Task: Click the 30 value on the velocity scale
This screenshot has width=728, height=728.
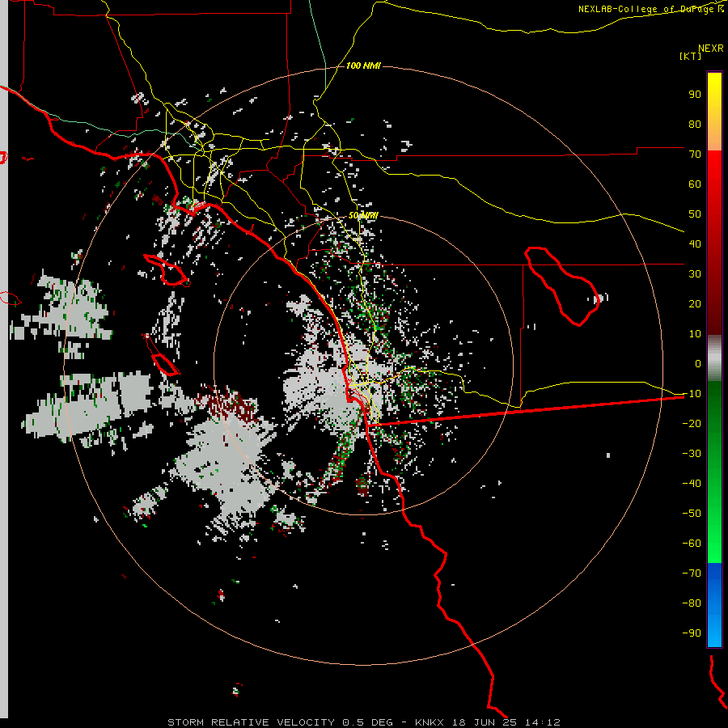Action: tap(695, 274)
